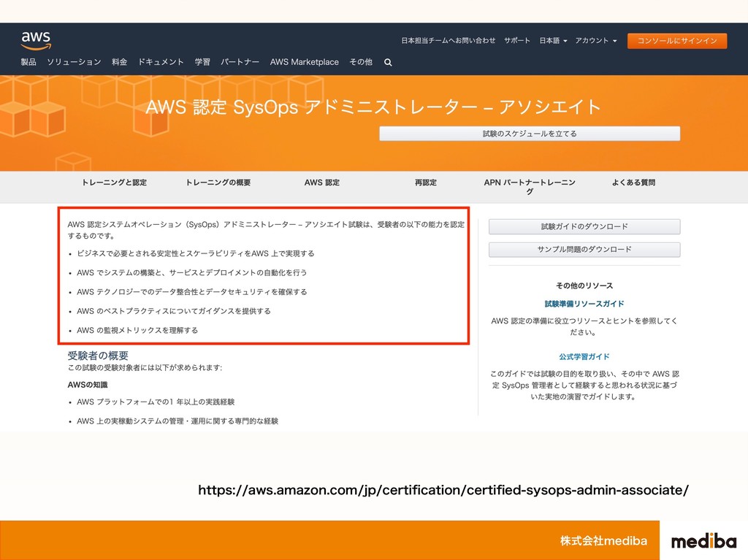Open the サポート link

(x=517, y=41)
